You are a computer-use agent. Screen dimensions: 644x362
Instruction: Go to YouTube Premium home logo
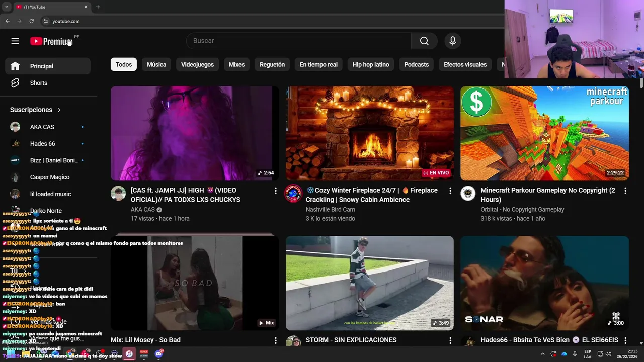tap(51, 41)
